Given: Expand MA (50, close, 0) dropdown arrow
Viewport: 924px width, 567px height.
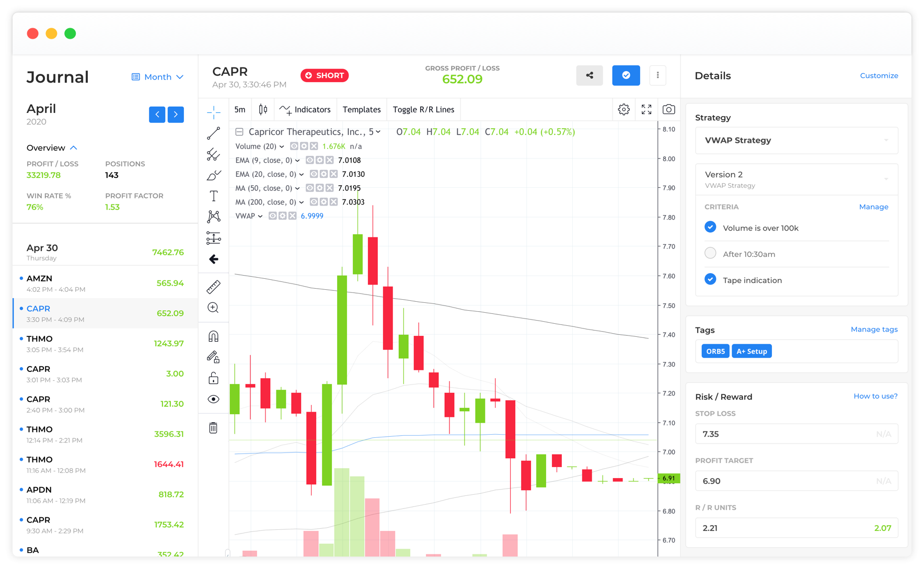Looking at the screenshot, I should point(297,188).
